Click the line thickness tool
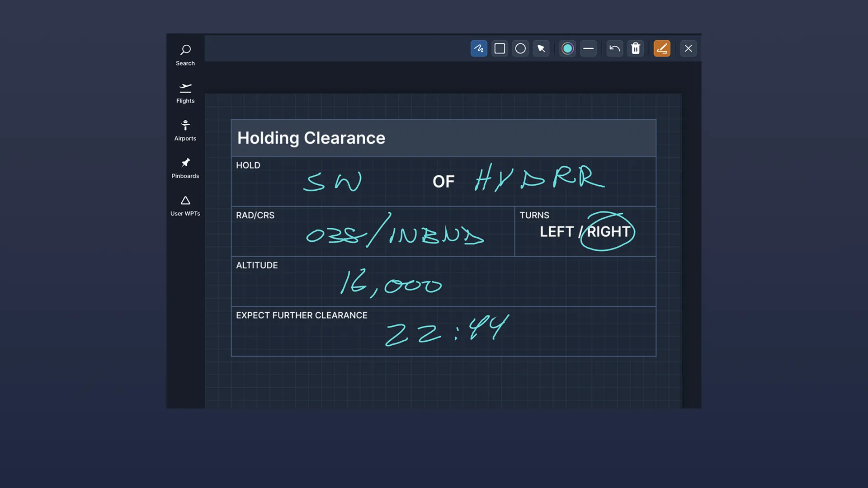Image resolution: width=868 pixels, height=488 pixels. pos(588,48)
